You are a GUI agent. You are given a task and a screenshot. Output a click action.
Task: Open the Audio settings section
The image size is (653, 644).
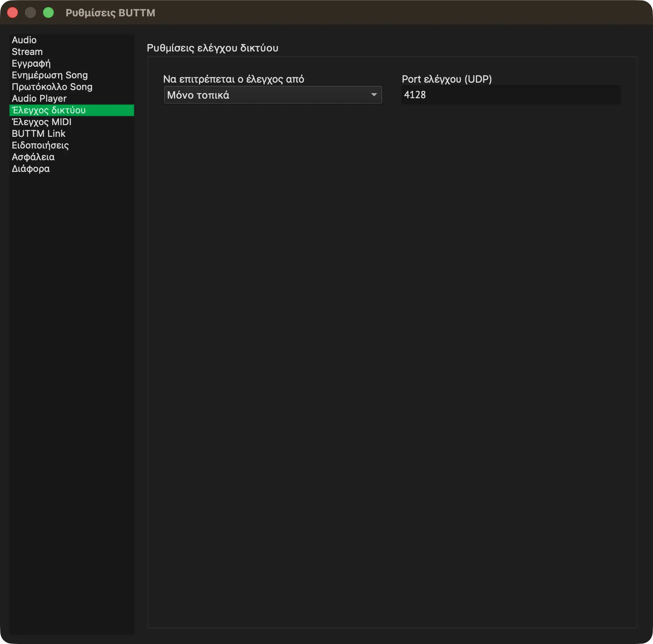(71, 40)
